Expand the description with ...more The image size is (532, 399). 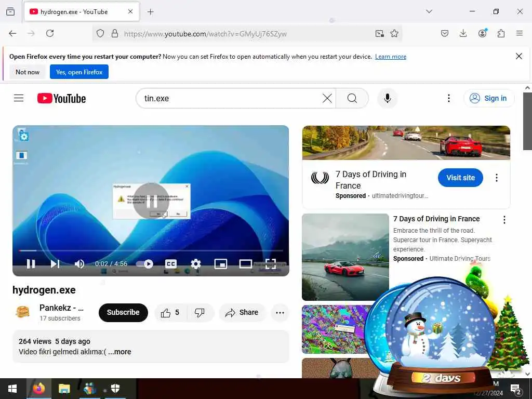coord(120,352)
